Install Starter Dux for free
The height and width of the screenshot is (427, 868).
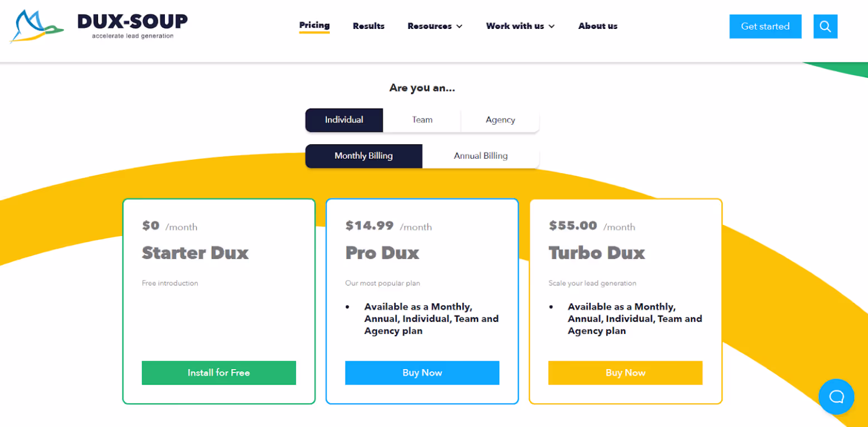(218, 372)
